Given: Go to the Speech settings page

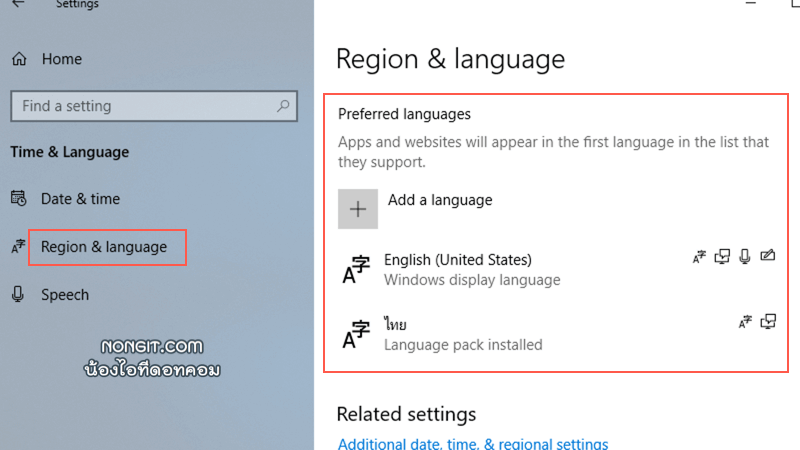Looking at the screenshot, I should (x=65, y=295).
